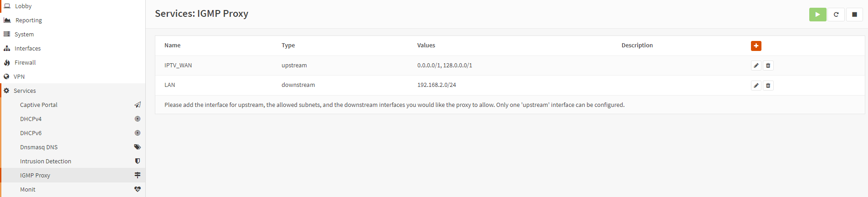The width and height of the screenshot is (868, 197).
Task: Restart the IGMP Proxy service
Action: click(x=836, y=15)
